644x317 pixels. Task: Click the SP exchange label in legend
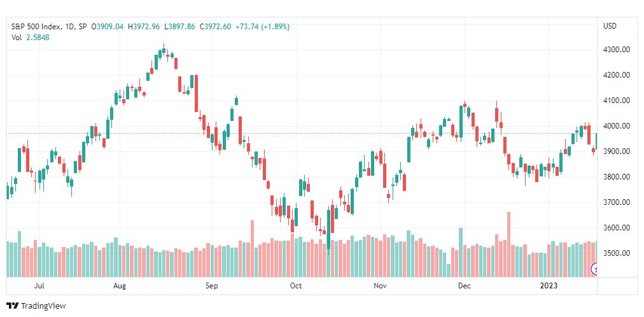tap(82, 27)
